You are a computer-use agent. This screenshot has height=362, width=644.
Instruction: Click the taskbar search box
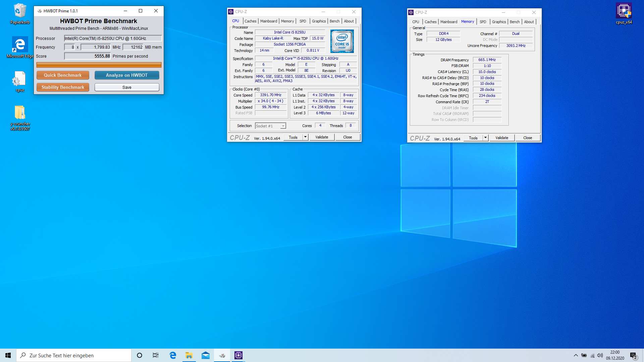[x=74, y=355]
